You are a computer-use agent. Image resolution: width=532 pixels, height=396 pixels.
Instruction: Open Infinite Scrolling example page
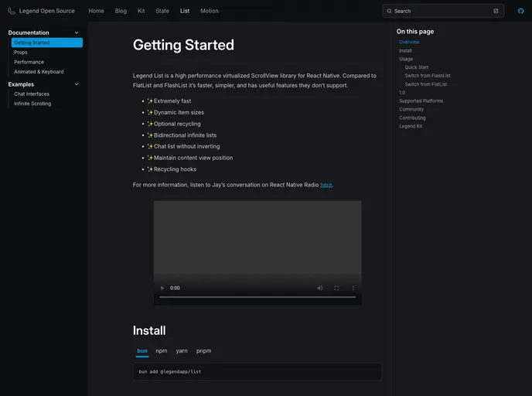tap(32, 104)
